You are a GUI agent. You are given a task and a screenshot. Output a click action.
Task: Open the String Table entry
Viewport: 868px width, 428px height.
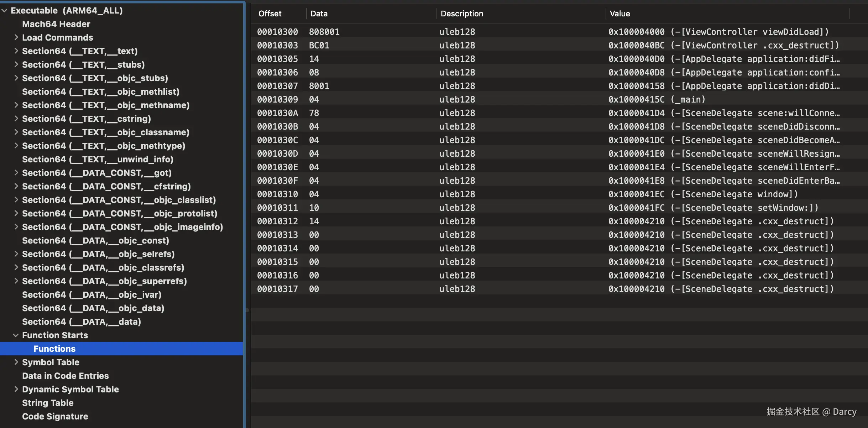click(48, 403)
